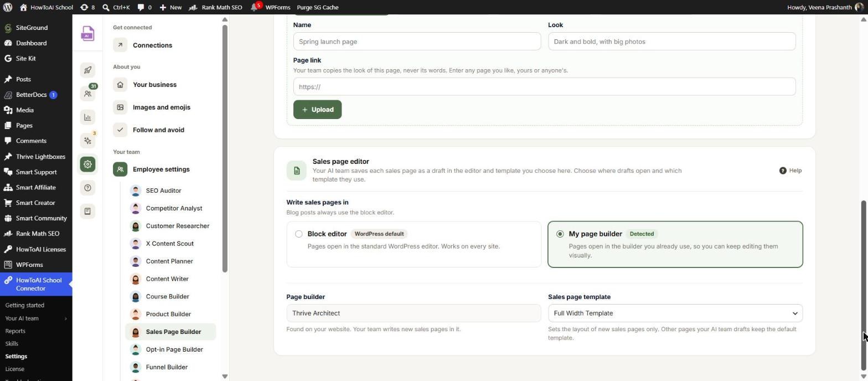868x381 pixels.
Task: Click the picture icon beside Images and emojis
Action: 120,107
